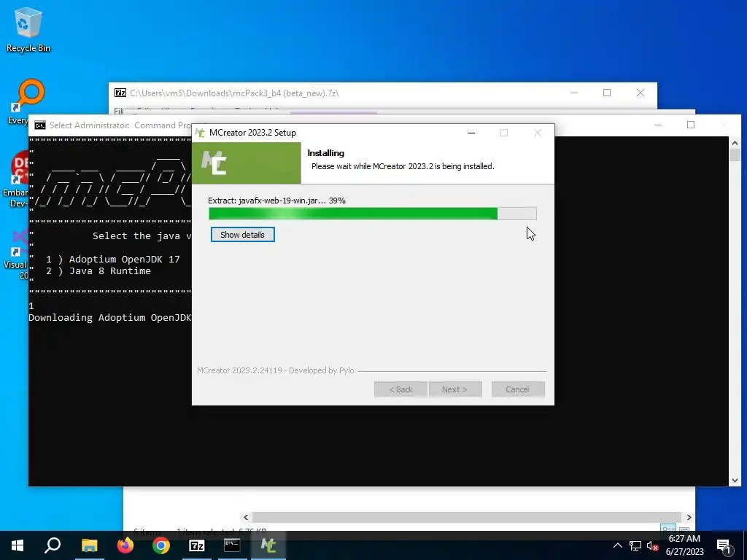Select the Embarcadero Dev-C++ desktop icon
The width and height of the screenshot is (747, 560).
coord(15,179)
